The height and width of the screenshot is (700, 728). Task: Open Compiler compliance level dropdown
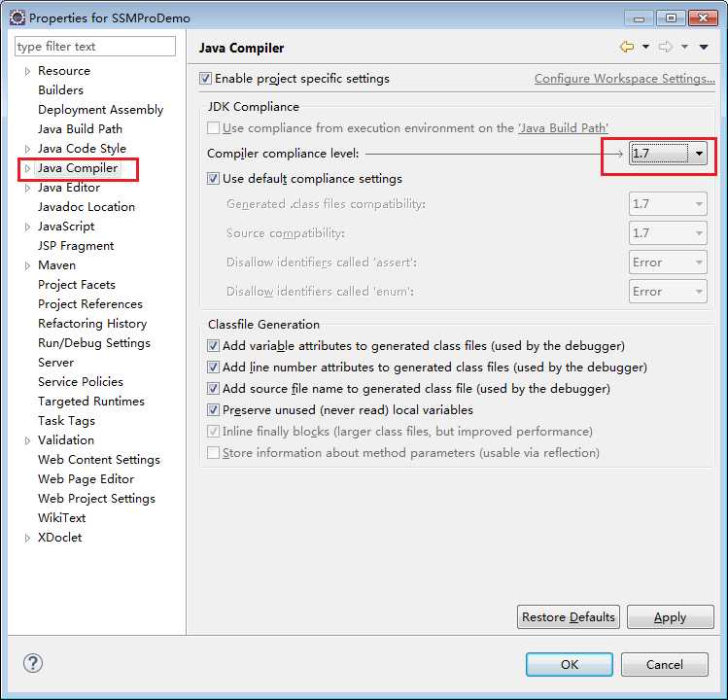point(668,154)
